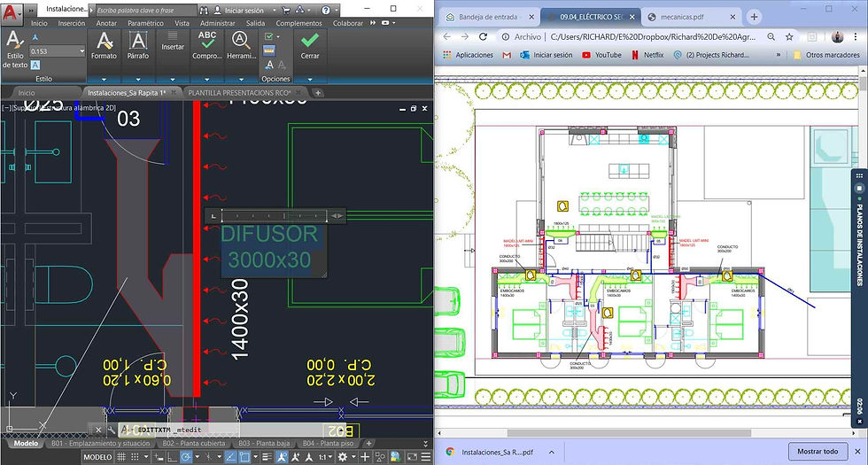Expand the Cerrar panel arrow
The image size is (868, 465).
[310, 79]
